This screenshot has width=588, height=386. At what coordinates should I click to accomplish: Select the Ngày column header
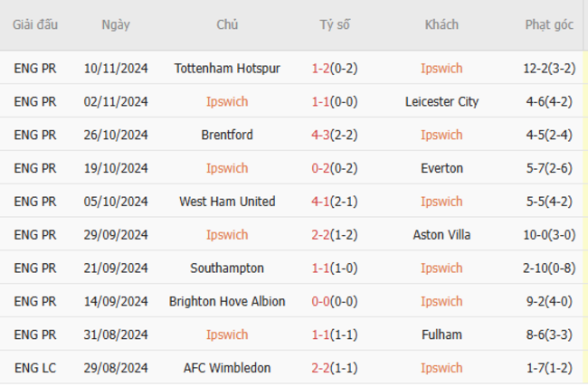[116, 24]
